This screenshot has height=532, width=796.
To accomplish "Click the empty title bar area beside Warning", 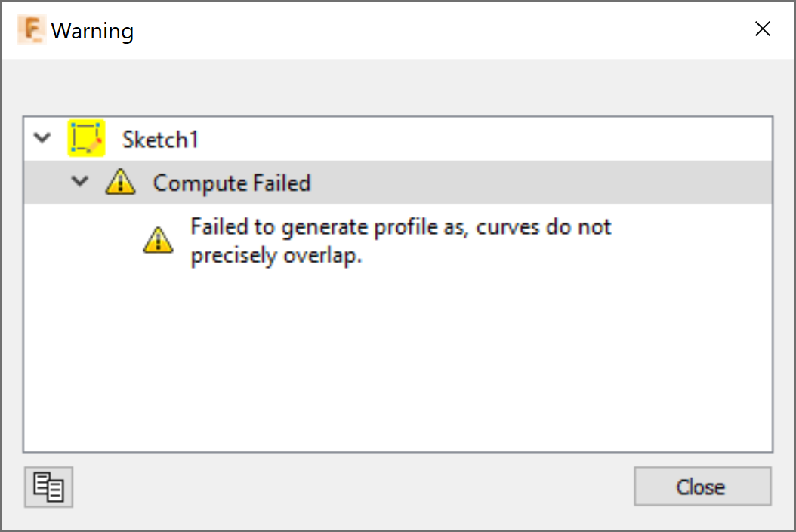I will click(438, 30).
